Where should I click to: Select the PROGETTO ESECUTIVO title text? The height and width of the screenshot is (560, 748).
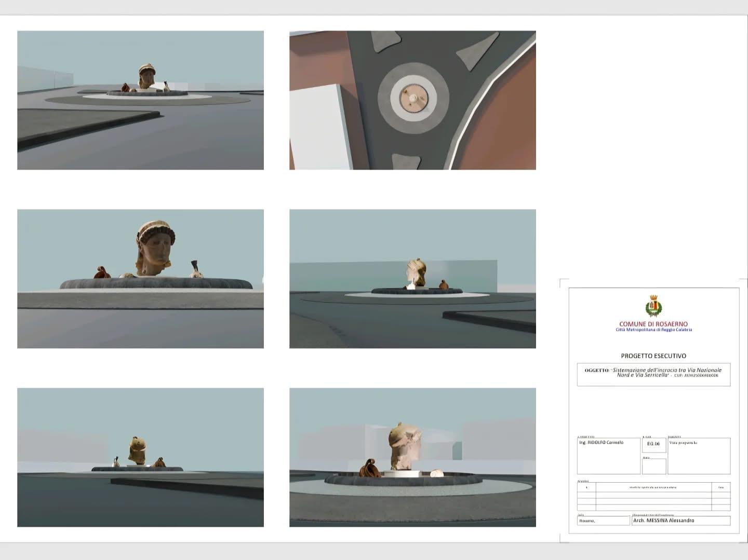(x=653, y=356)
